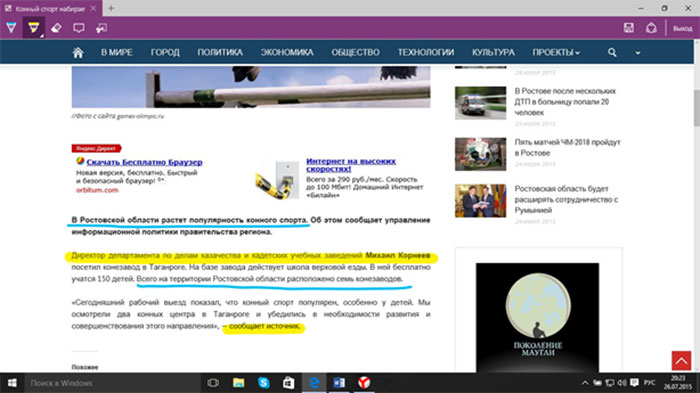Select the yellow Highlighter tool
This screenshot has width=700, height=393.
[33, 28]
